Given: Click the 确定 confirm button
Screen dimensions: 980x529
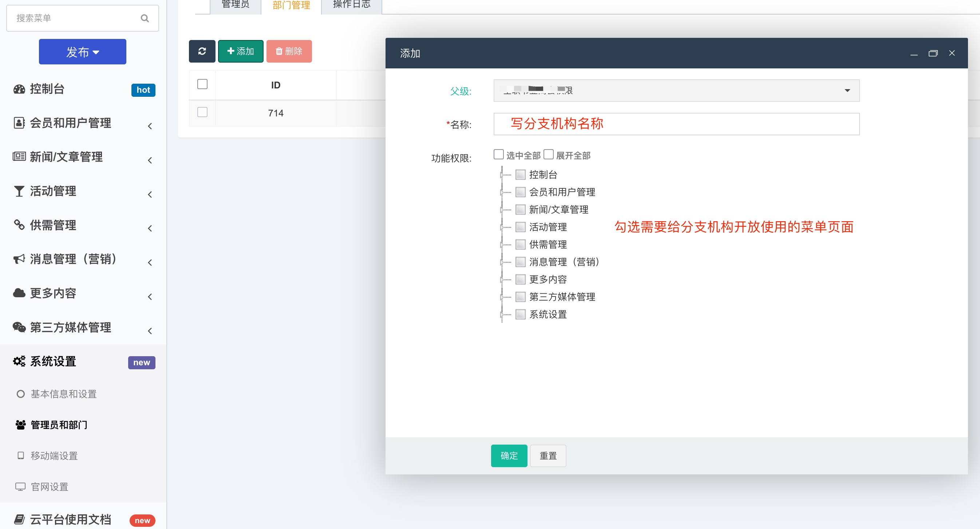Looking at the screenshot, I should coord(509,456).
